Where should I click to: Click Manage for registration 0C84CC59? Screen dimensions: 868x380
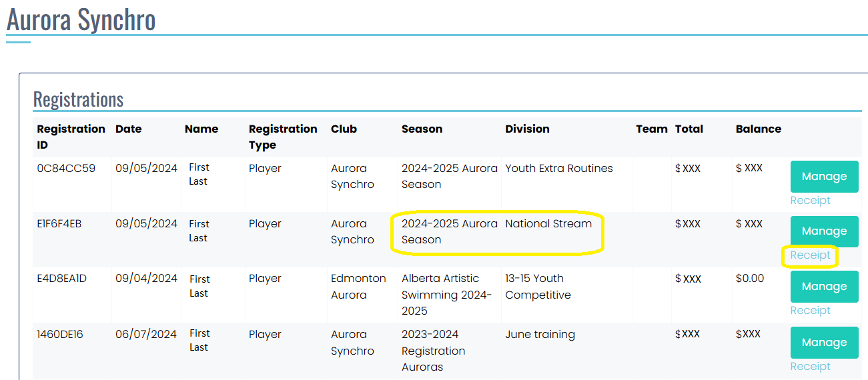click(x=824, y=177)
